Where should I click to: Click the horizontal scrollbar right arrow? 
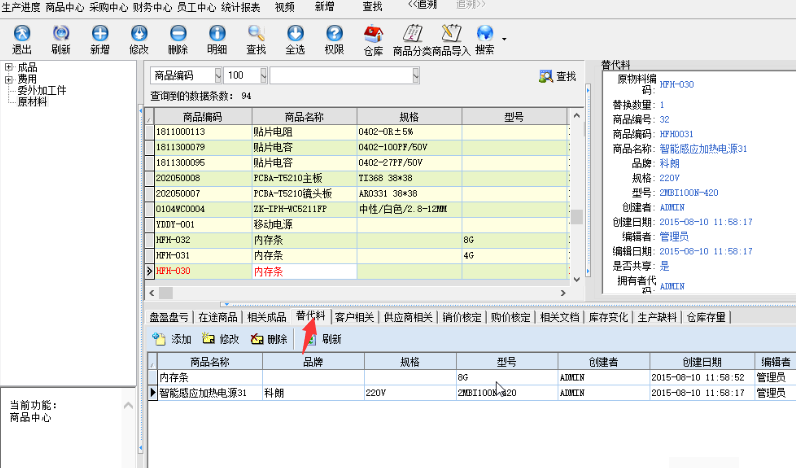[562, 293]
